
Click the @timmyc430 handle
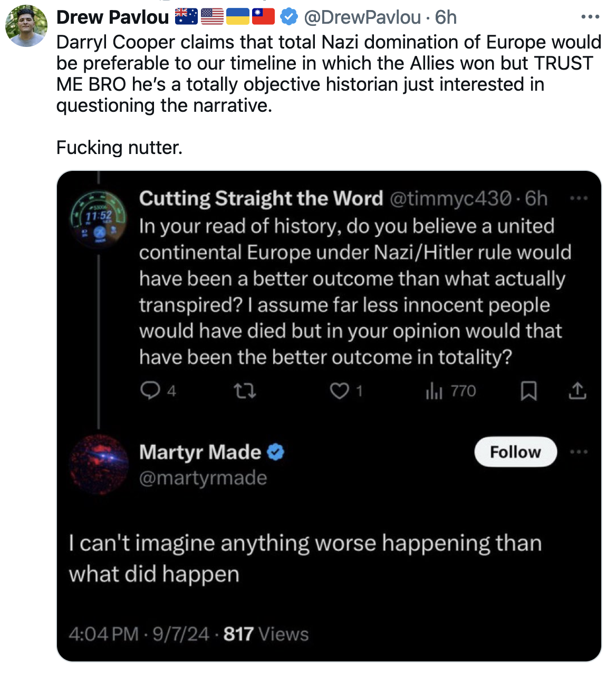(x=450, y=199)
